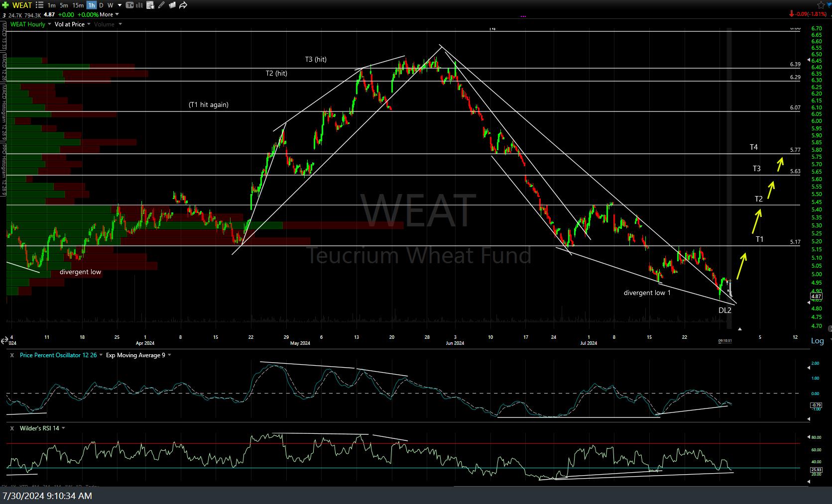The height and width of the screenshot is (504, 832).
Task: Click the green plus to add a symbol
Action: (4, 5)
